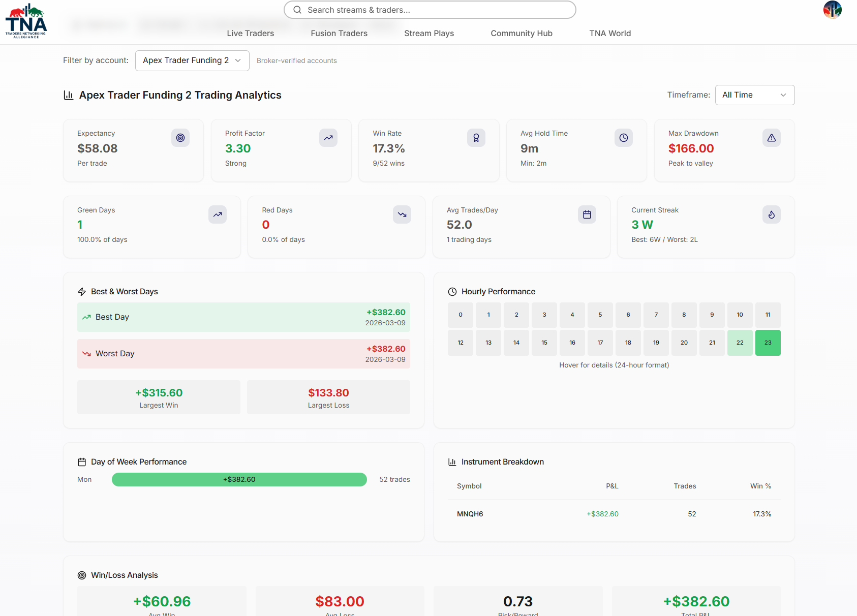This screenshot has height=616, width=857.
Task: Open the Live Traders tab
Action: [x=251, y=34]
